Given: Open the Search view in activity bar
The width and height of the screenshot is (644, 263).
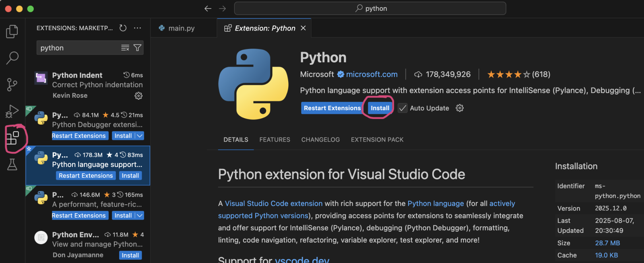Looking at the screenshot, I should click(12, 58).
